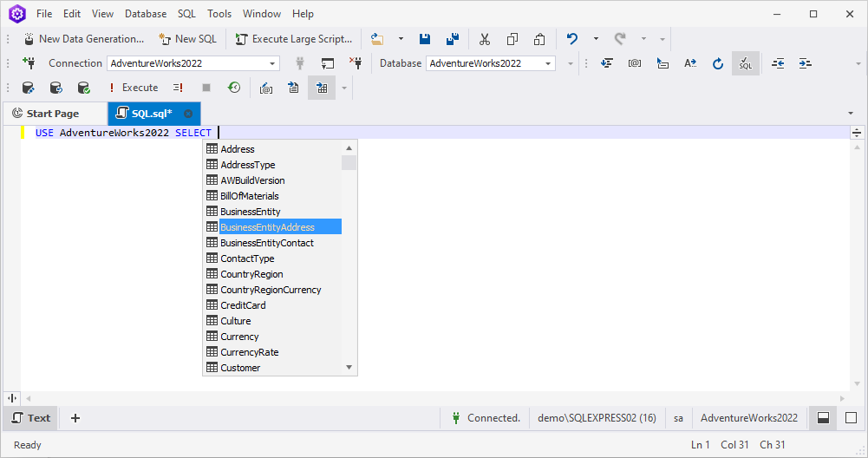
Task: Create a New SQL document
Action: [x=187, y=39]
